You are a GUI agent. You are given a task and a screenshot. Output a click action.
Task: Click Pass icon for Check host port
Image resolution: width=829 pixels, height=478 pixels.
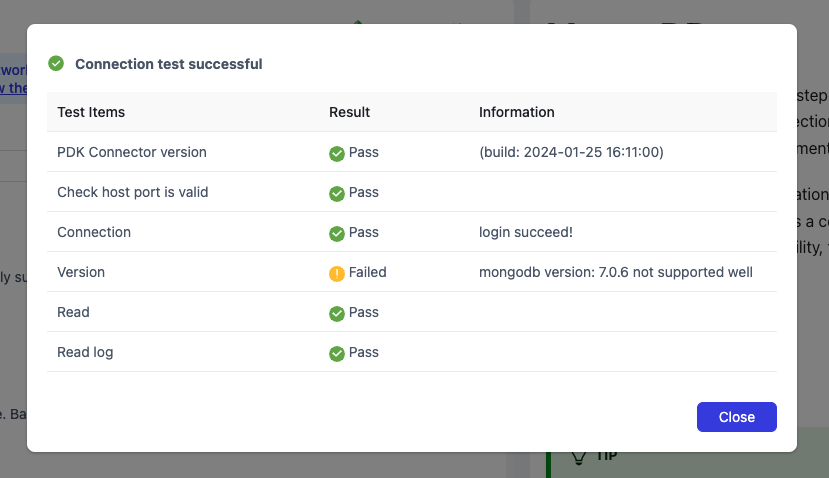337,193
